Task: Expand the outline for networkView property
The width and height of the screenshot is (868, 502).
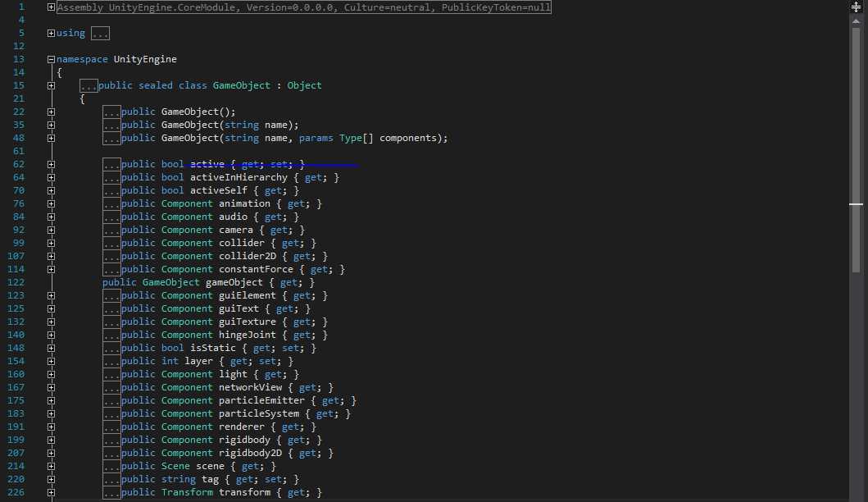Action: tap(51, 388)
